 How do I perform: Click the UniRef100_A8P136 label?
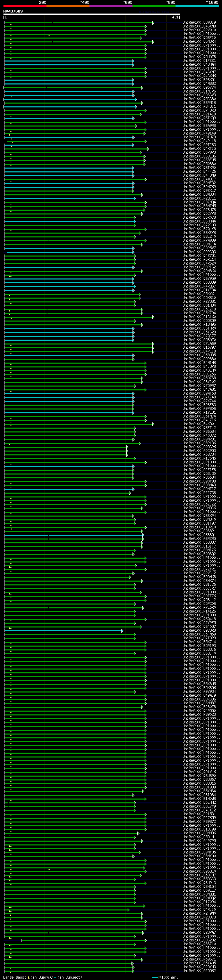click(x=199, y=443)
